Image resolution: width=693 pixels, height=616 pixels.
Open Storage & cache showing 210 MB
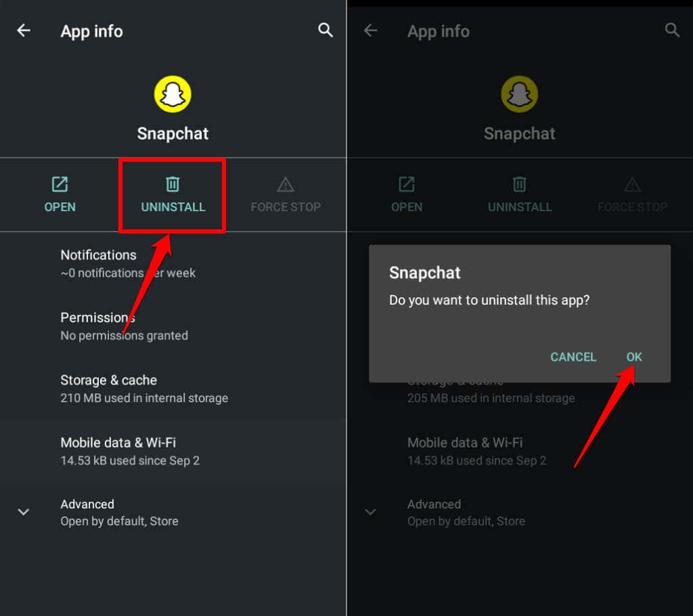tap(144, 389)
